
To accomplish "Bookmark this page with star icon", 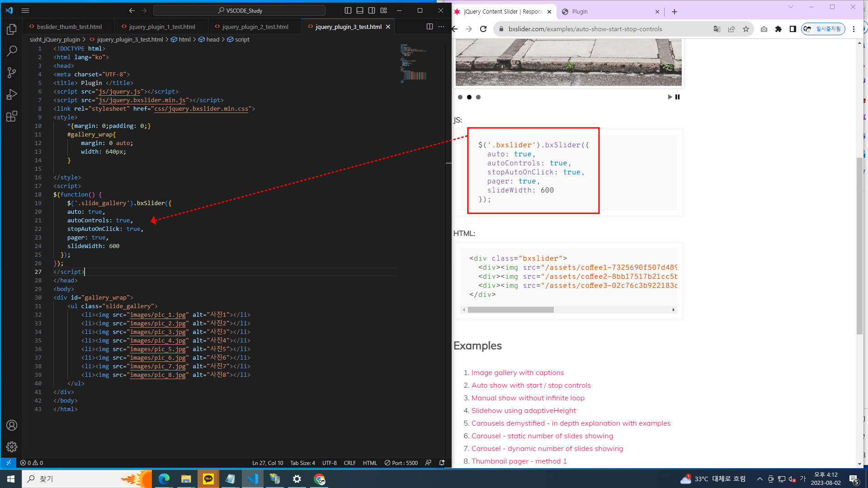I will coord(746,29).
